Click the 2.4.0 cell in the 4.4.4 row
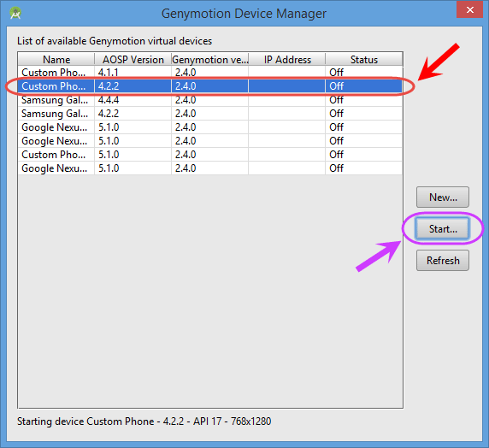This screenshot has width=489, height=448. [x=209, y=100]
